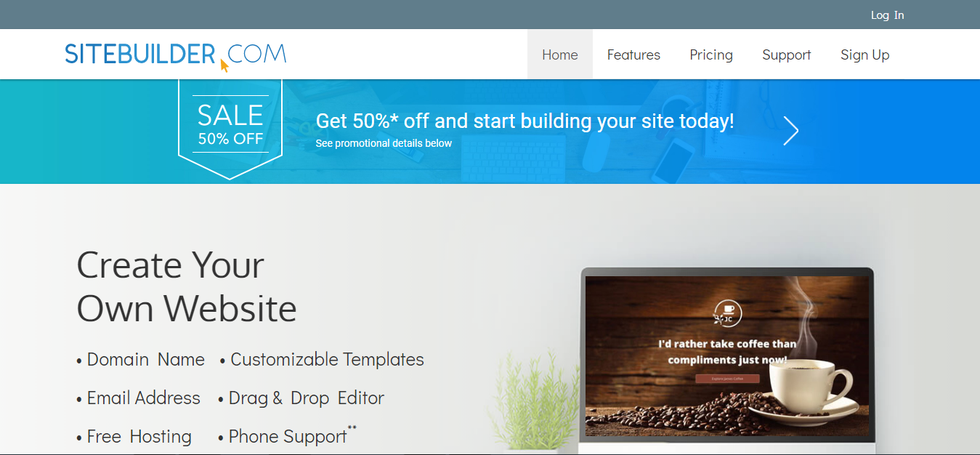Click the Drag & Drop Editor bullet
980x455 pixels.
301,398
